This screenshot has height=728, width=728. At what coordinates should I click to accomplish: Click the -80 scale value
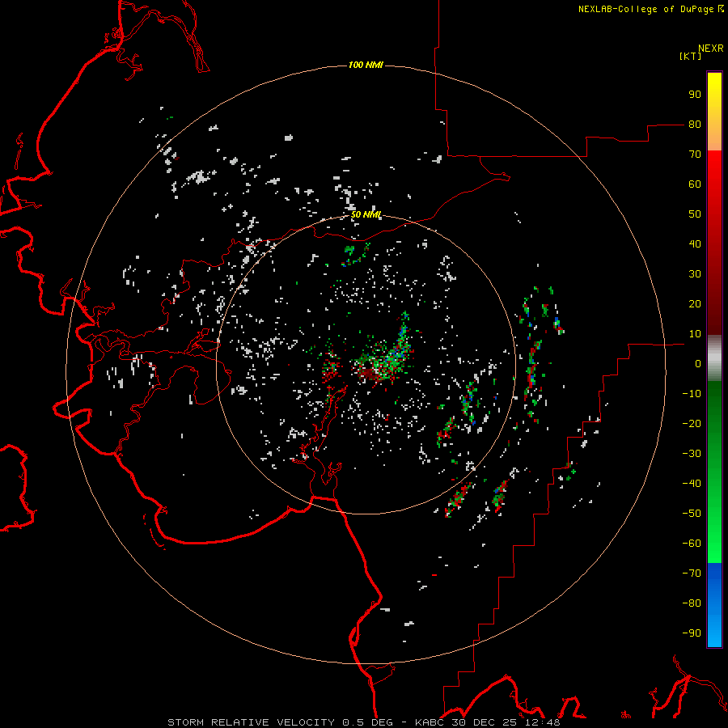692,603
